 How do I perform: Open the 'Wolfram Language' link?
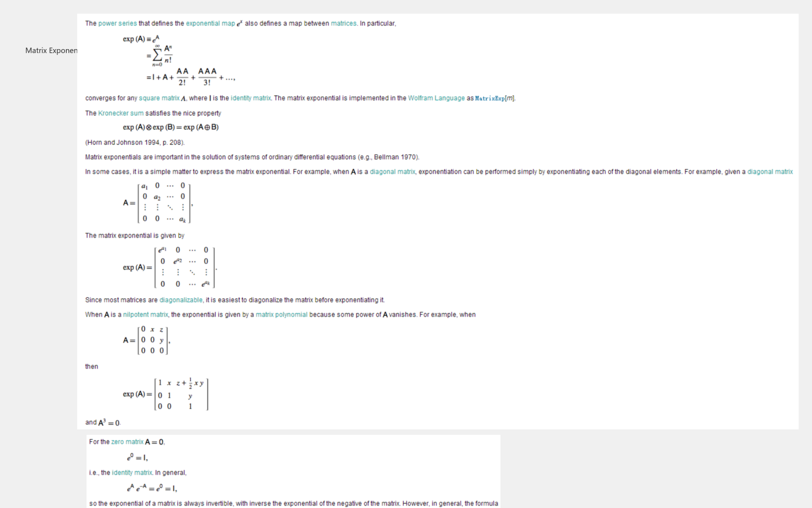[436, 98]
